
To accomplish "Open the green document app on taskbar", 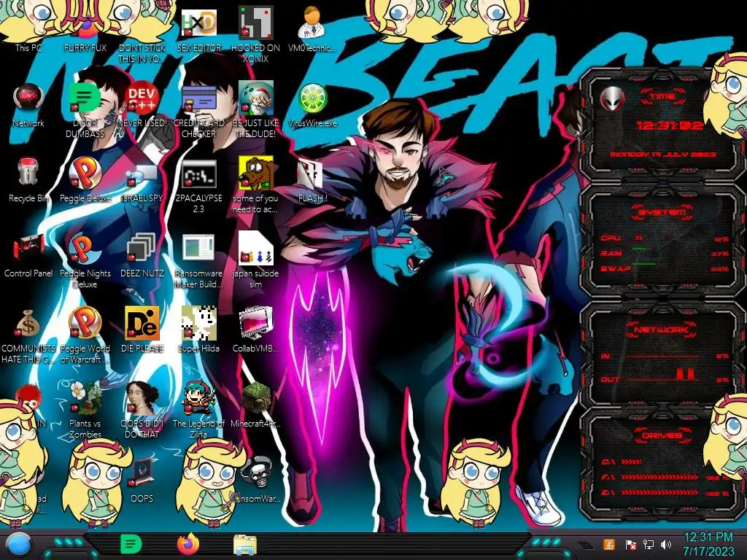I will pyautogui.click(x=131, y=544).
